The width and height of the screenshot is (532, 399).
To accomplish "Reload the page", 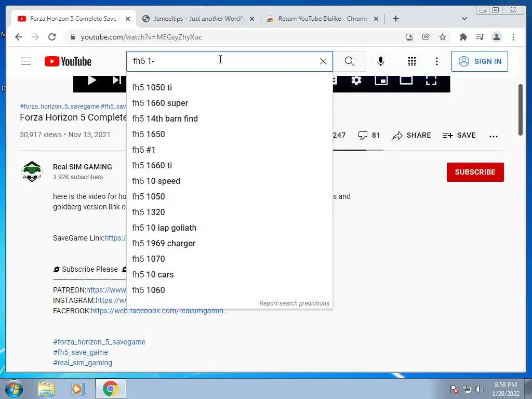I will click(52, 37).
